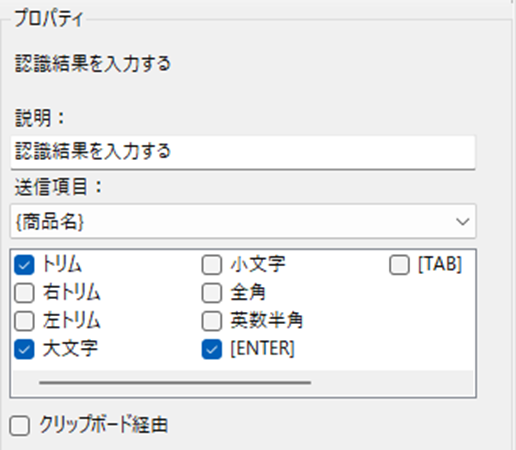Viewport: 516px width, 450px height.
Task: Click the 大文字 option label
Action: [70, 349]
